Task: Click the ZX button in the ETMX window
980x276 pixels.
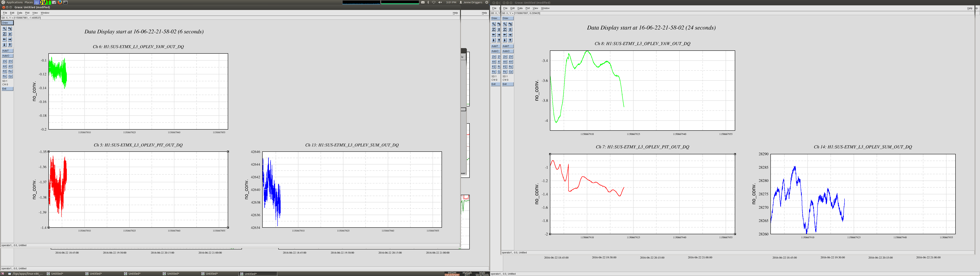Action: (5, 61)
